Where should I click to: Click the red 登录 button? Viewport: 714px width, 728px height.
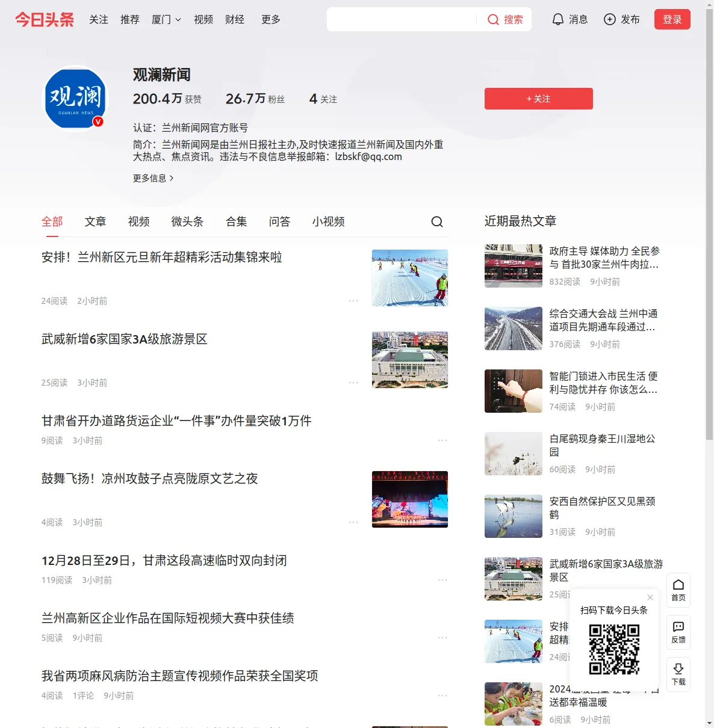pos(672,20)
